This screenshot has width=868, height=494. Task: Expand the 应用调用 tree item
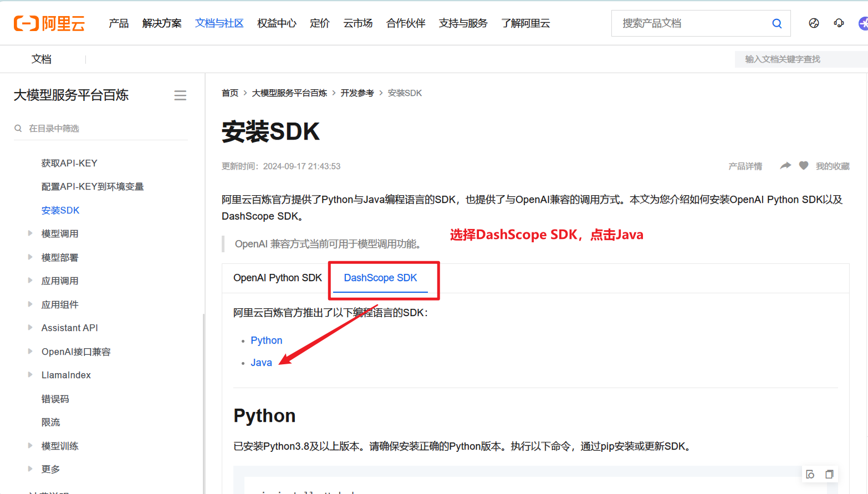coord(30,281)
